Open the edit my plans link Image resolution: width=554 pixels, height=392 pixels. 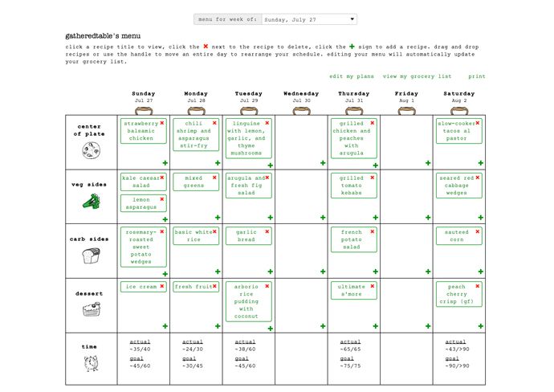pos(351,76)
